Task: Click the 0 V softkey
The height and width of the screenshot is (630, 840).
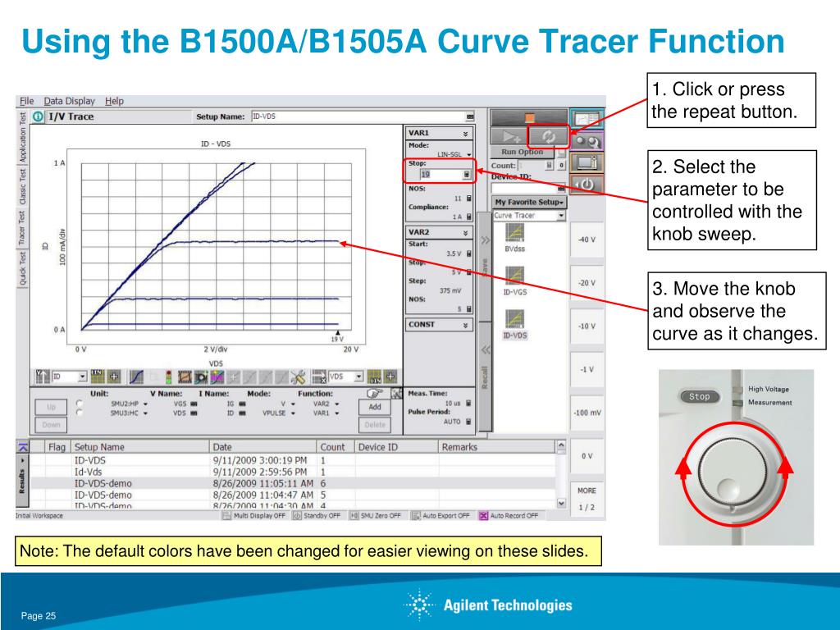Action: 587,456
